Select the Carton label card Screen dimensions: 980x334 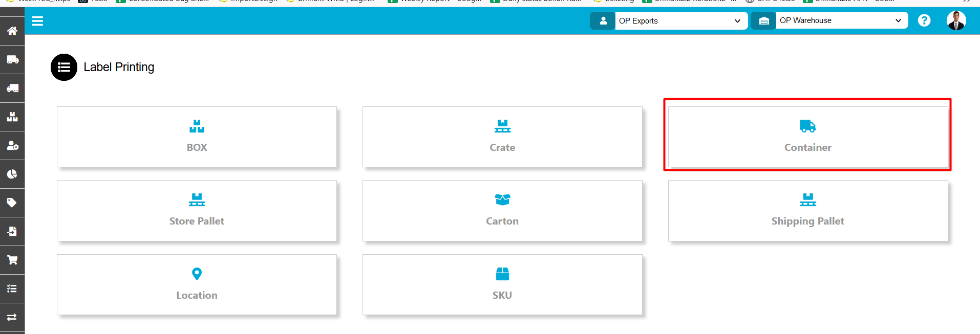pos(502,211)
